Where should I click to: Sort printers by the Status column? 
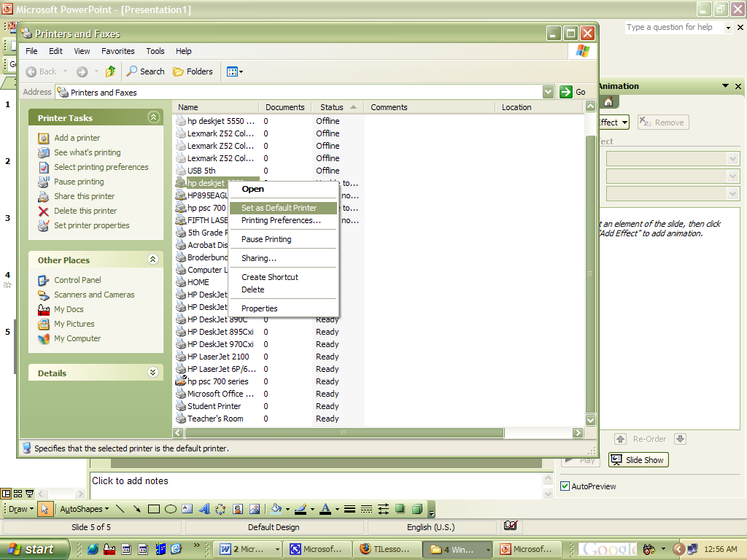[337, 107]
